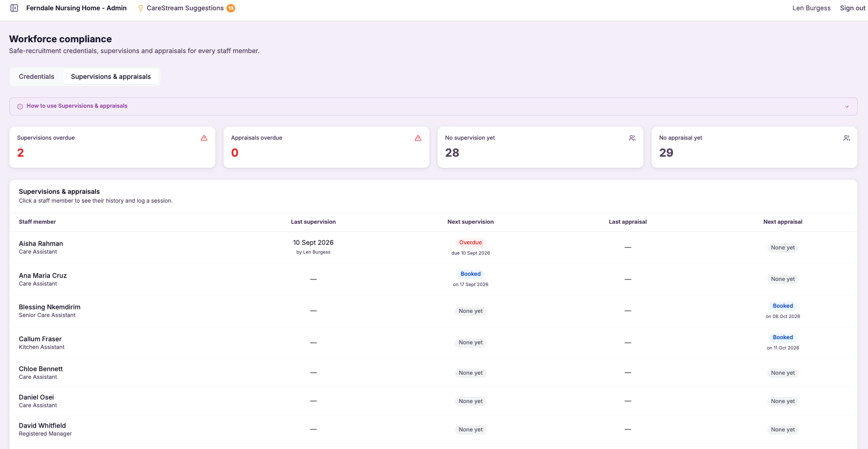Click the No supervision yet people icon

point(632,138)
